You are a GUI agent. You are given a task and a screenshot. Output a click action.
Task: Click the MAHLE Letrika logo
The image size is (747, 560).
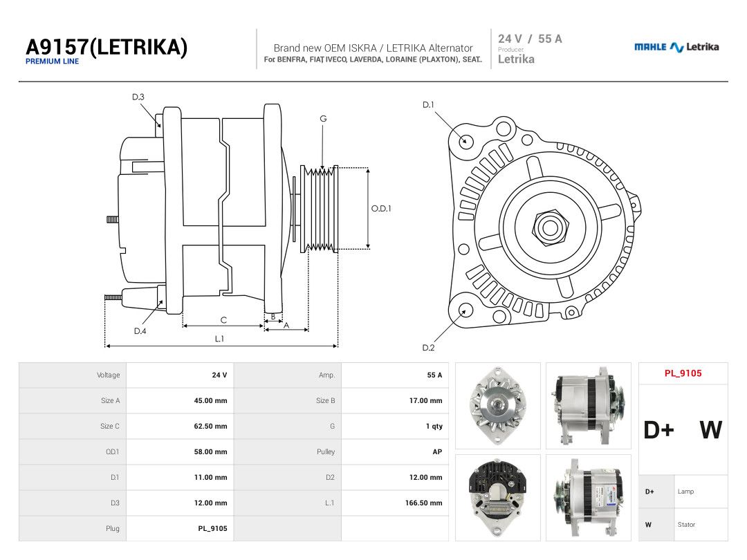point(676,47)
